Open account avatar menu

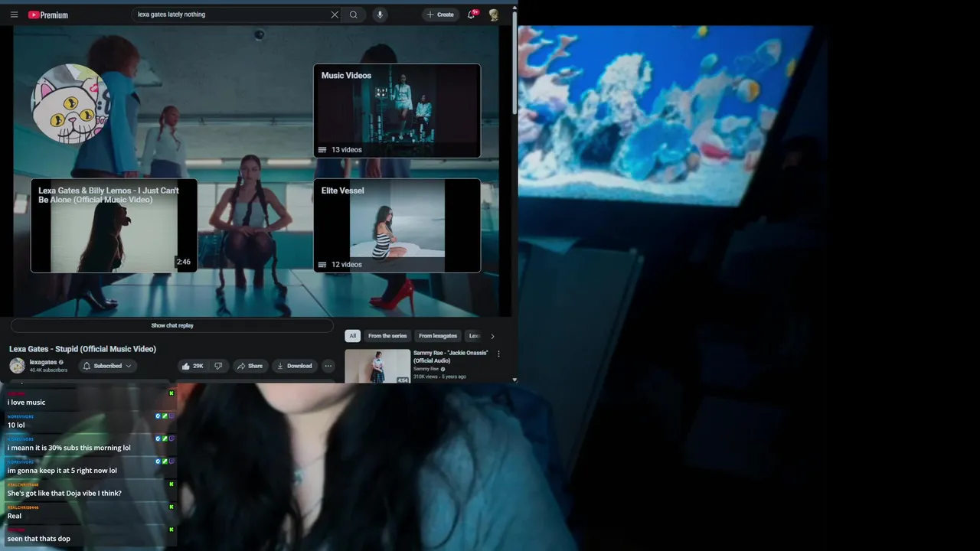[x=494, y=15]
